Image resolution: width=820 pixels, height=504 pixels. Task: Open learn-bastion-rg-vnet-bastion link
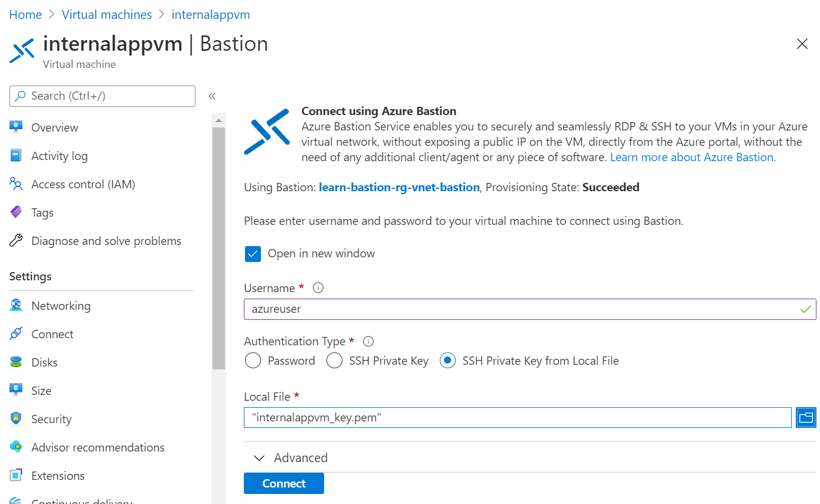tap(399, 187)
